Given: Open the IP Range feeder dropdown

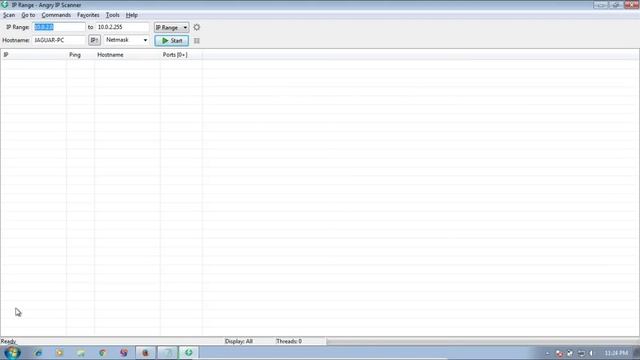Looking at the screenshot, I should click(x=171, y=27).
